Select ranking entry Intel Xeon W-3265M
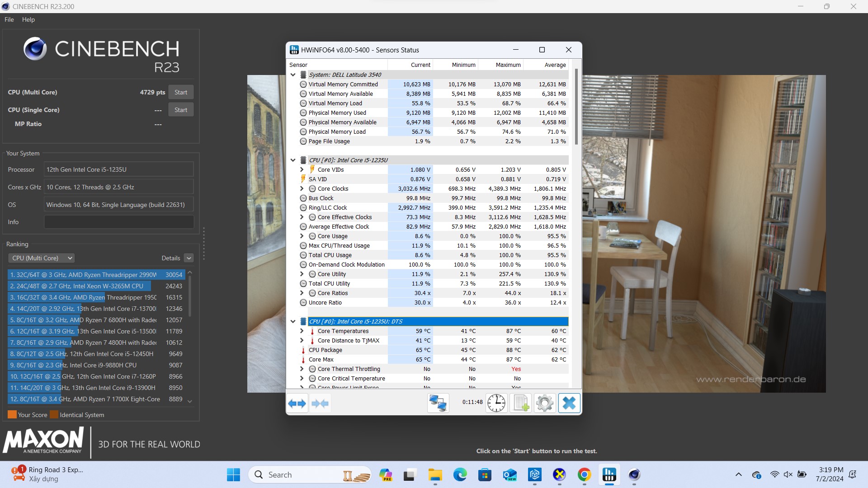868x488 pixels. [96, 286]
